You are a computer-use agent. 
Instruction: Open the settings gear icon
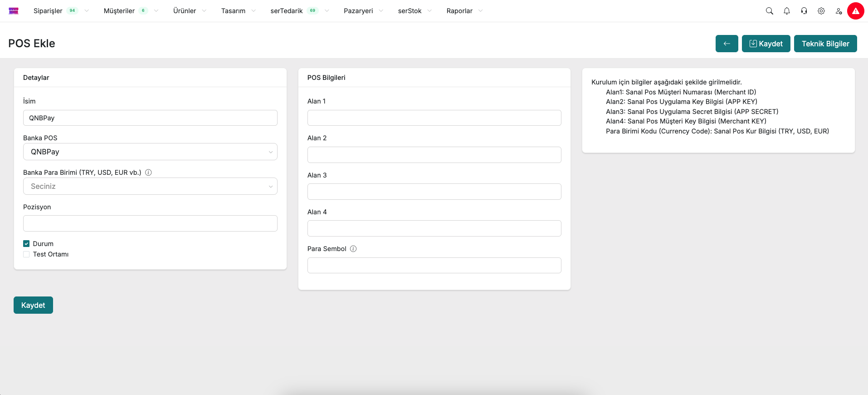point(821,11)
